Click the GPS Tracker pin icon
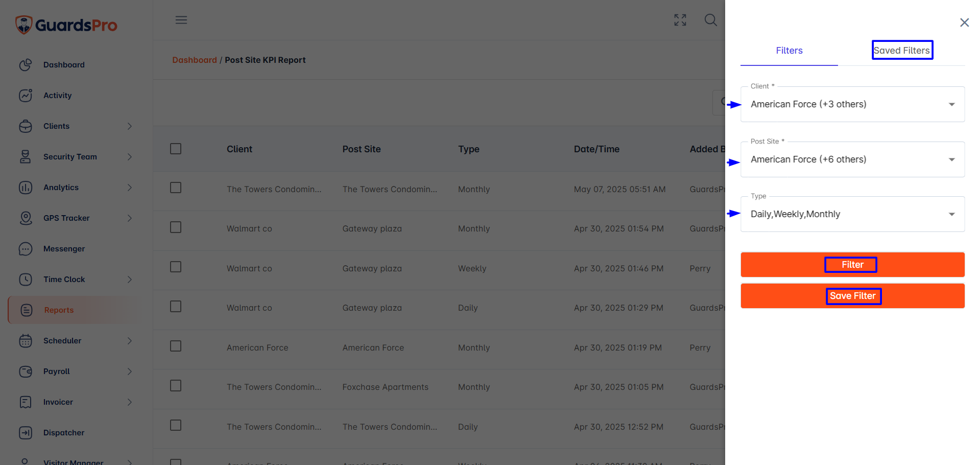Screen dimensions: 980x465 click(x=26, y=218)
